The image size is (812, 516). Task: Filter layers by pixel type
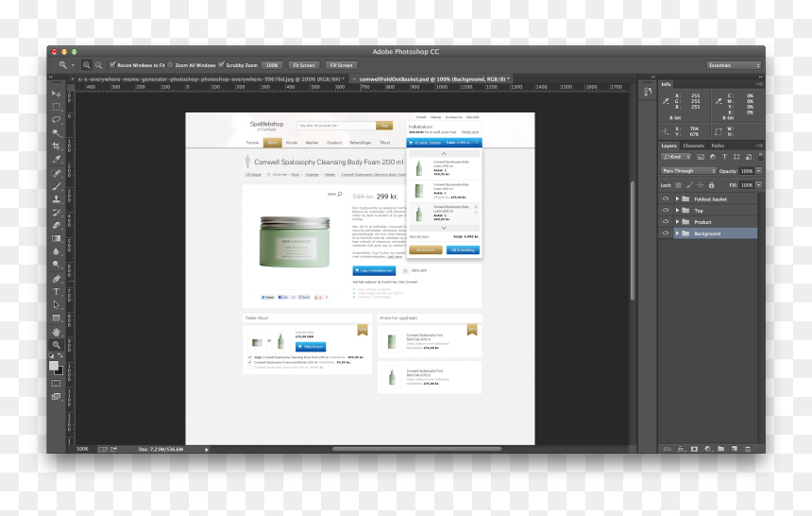tap(701, 157)
